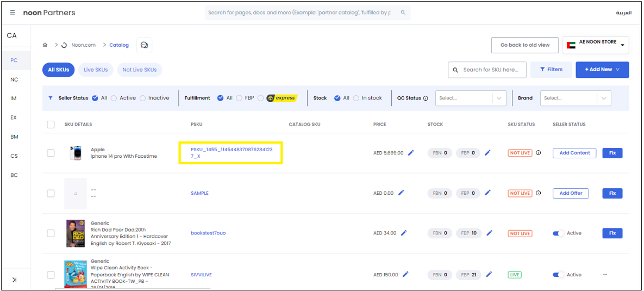Image resolution: width=644 pixels, height=291 pixels.
Task: Edit price pencil for iPhone 14 Pro
Action: click(411, 153)
